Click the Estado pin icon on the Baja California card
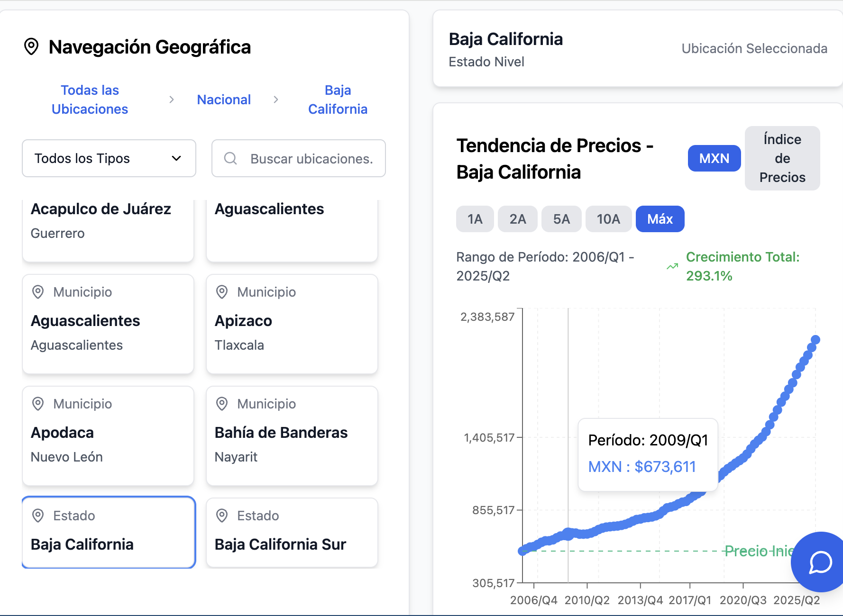This screenshot has width=843, height=616. point(38,516)
